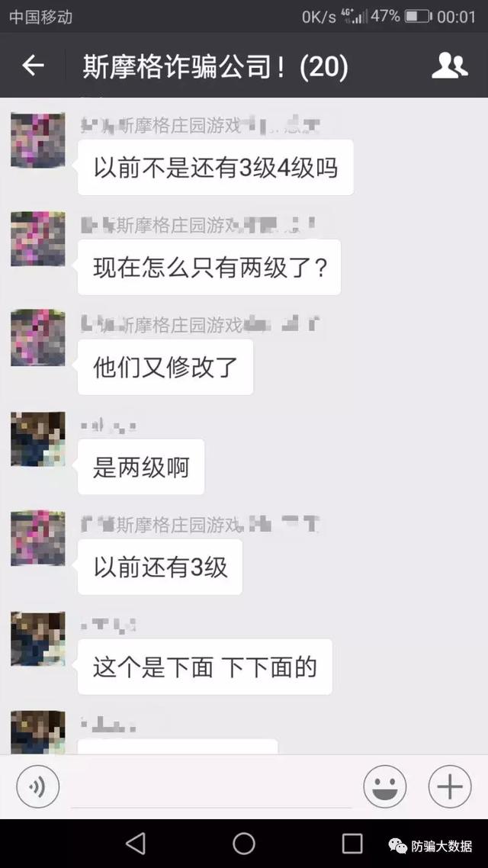The image size is (488, 868).
Task: Tap the Android recent apps square
Action: pos(352,844)
